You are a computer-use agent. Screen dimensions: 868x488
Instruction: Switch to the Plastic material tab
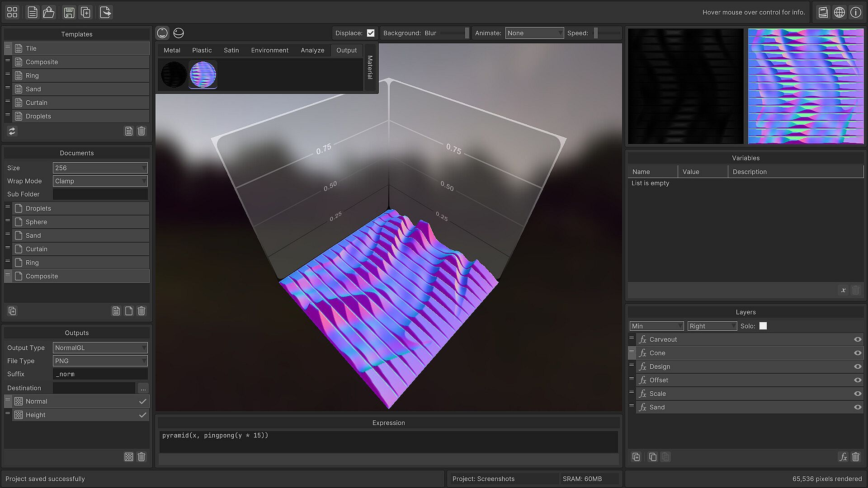(x=202, y=50)
